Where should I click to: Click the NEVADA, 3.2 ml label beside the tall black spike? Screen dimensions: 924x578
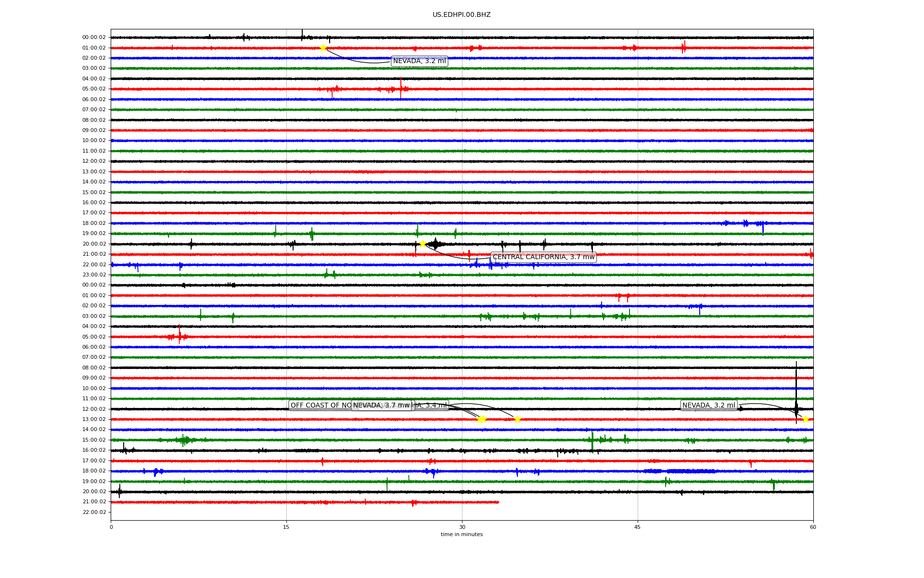708,406
